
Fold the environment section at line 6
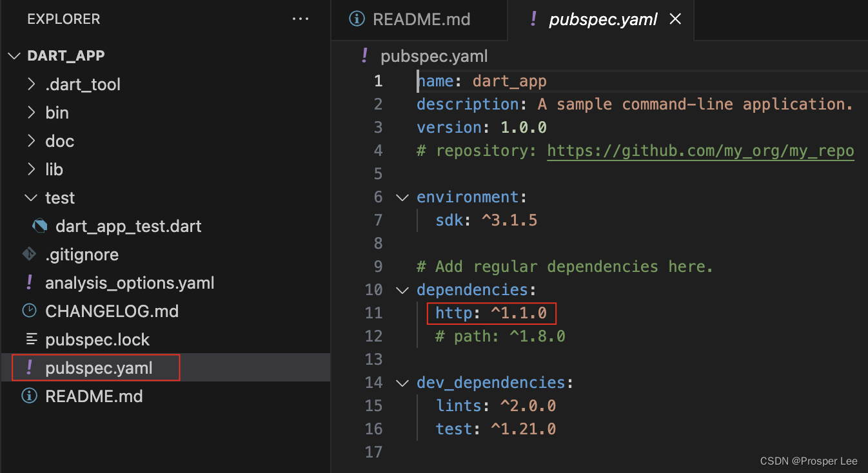[x=402, y=197]
